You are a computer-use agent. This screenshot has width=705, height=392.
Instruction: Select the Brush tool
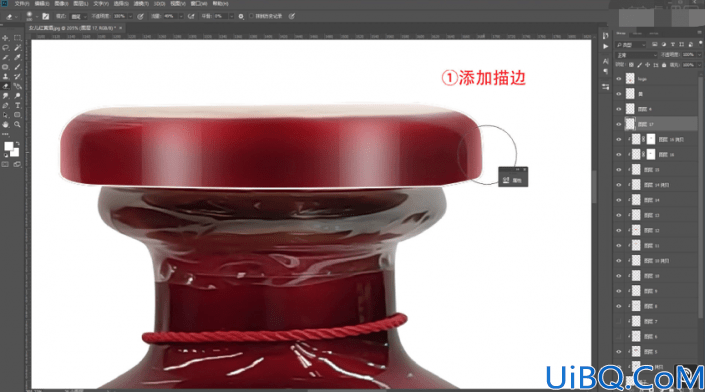click(17, 67)
